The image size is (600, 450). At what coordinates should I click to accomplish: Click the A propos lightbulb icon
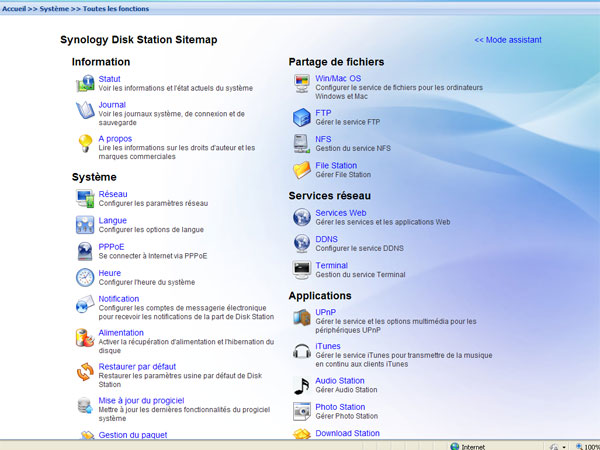85,143
